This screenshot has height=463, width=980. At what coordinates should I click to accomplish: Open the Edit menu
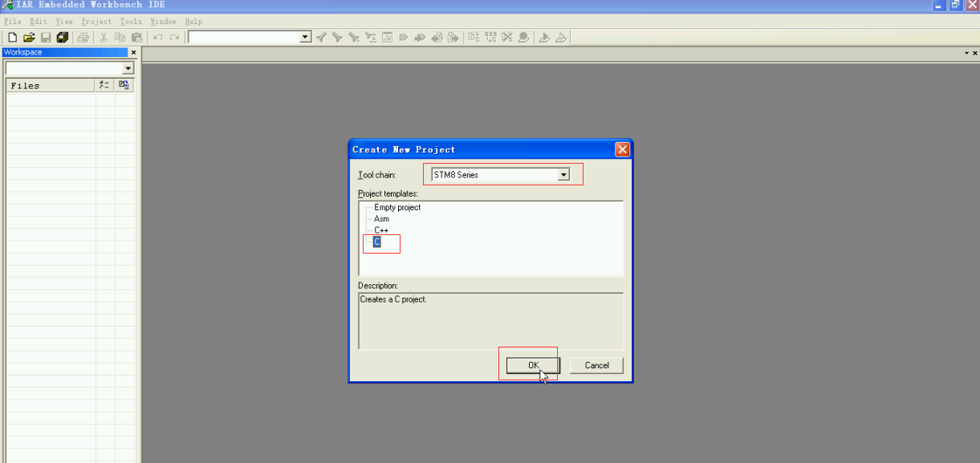[x=38, y=22]
